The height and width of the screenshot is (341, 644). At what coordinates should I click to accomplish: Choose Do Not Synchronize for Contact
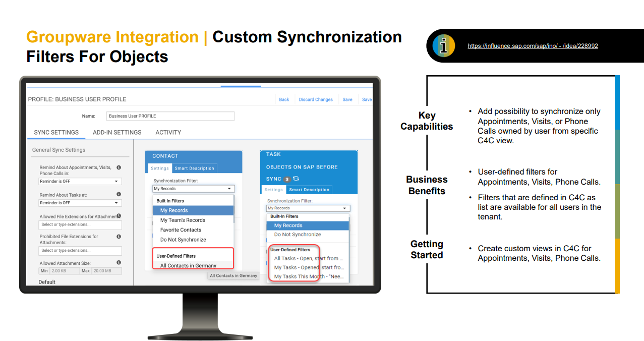click(x=193, y=240)
